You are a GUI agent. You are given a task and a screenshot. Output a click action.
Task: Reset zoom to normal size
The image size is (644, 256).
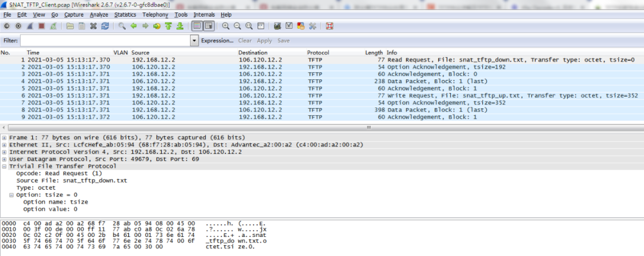(249, 26)
